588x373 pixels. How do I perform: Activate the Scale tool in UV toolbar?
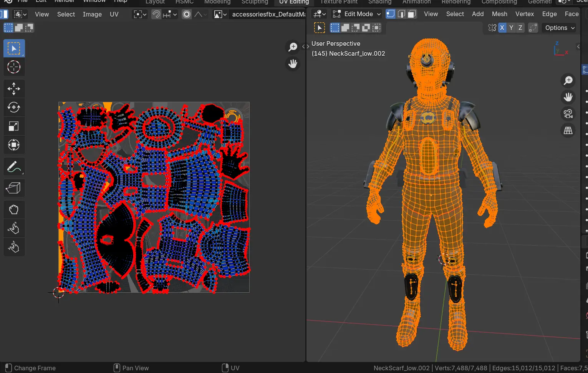pos(14,126)
